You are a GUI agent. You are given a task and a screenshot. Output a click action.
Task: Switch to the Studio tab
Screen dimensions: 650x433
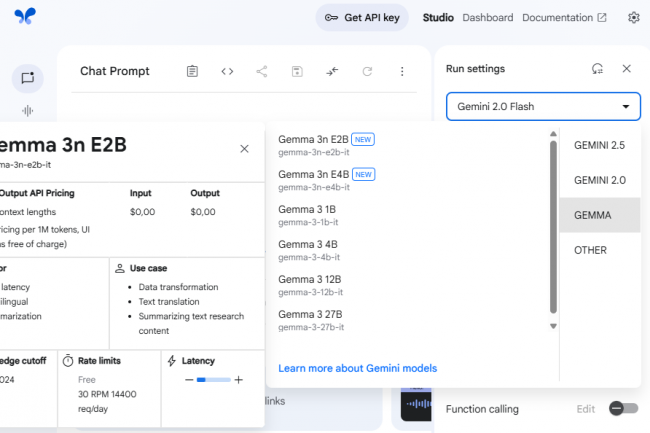[438, 17]
